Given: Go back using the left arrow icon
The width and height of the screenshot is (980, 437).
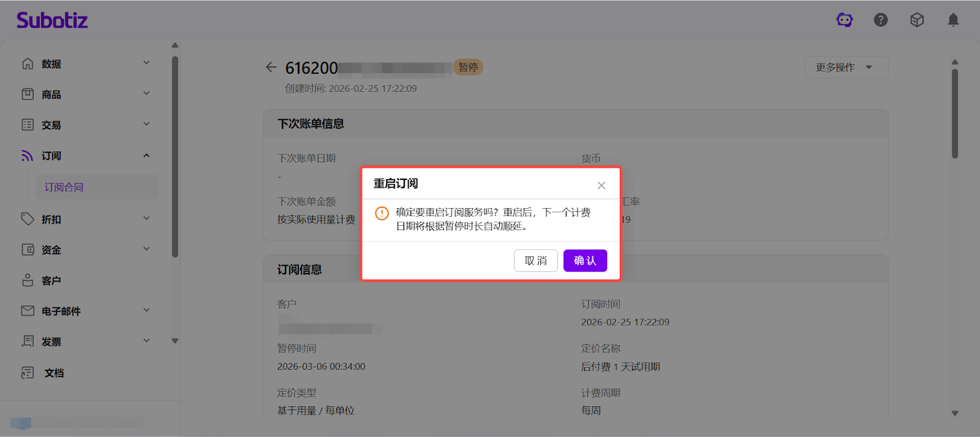Looking at the screenshot, I should tap(271, 67).
